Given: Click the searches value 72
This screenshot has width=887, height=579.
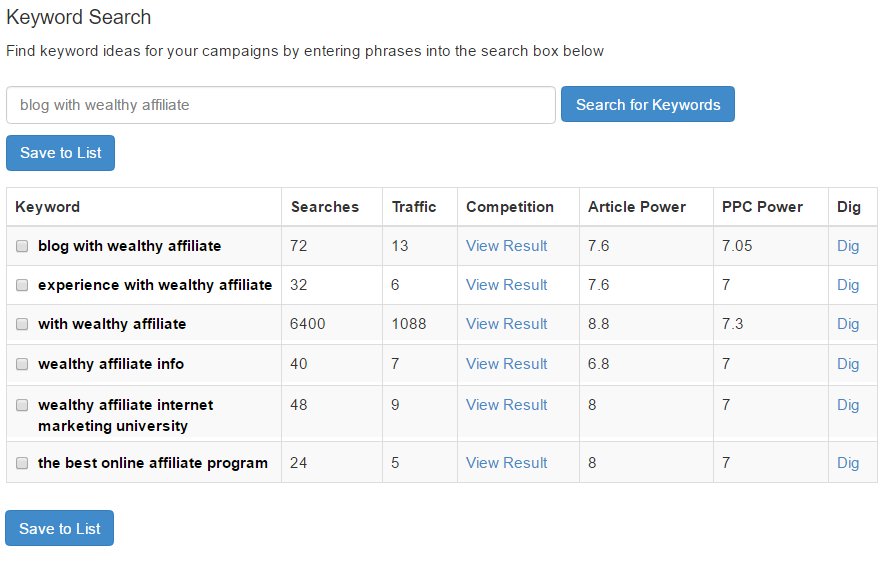Looking at the screenshot, I should tap(299, 246).
